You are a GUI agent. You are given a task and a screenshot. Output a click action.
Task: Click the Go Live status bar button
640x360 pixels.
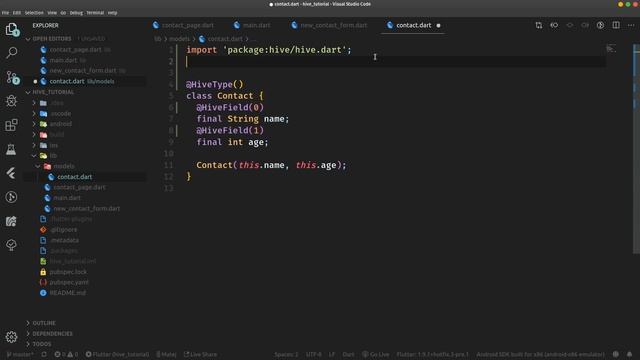pos(376,354)
